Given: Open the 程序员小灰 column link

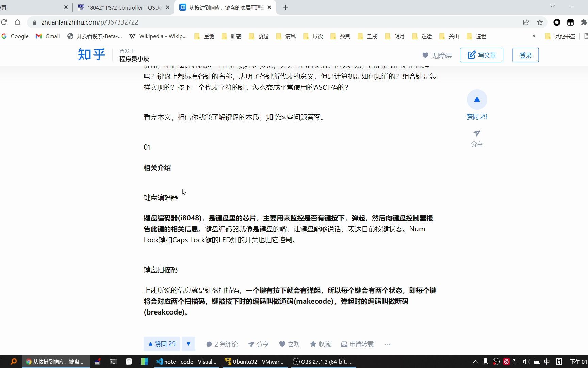Looking at the screenshot, I should [x=134, y=59].
